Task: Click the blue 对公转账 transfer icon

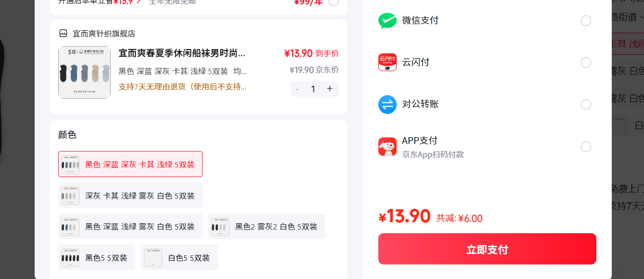Action: coord(387,104)
